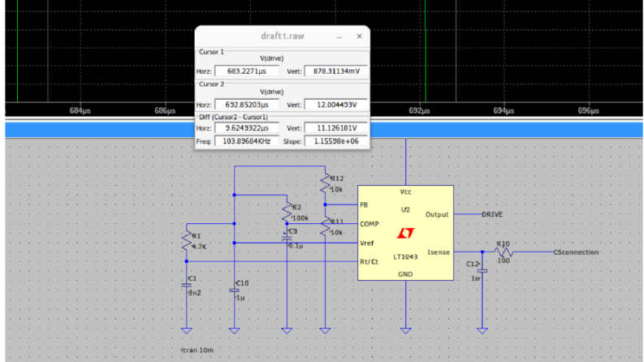The width and height of the screenshot is (644, 362).
Task: Select Cursor 2 Horz value 692.85203µs
Action: coord(246,105)
